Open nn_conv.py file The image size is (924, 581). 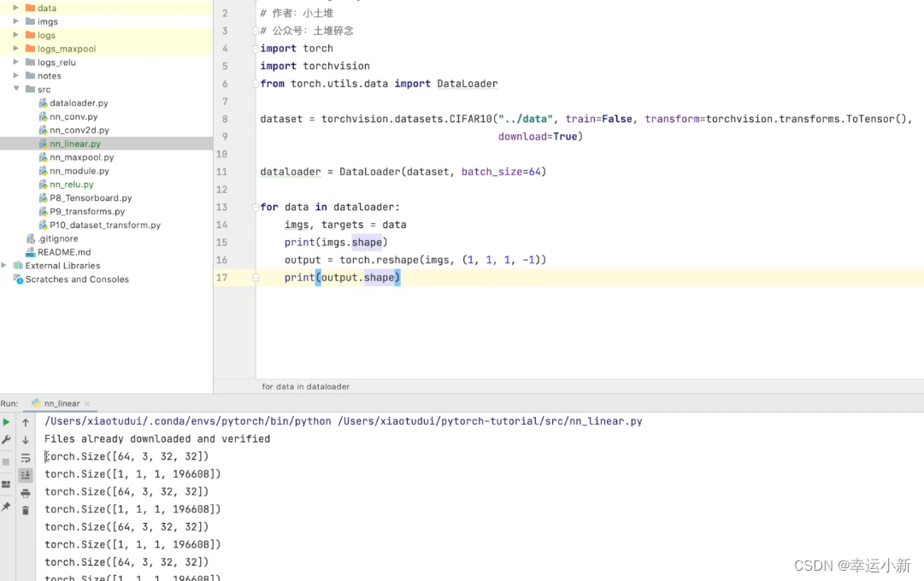[74, 117]
